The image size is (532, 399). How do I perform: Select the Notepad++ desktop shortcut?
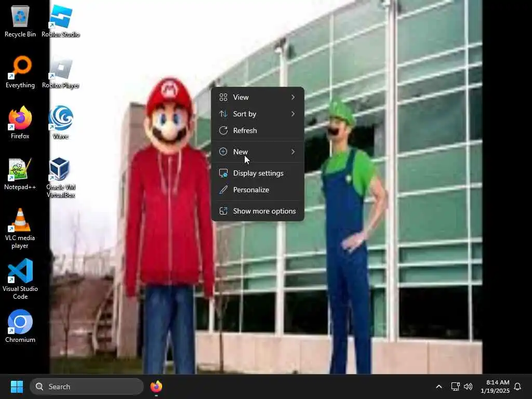coord(20,174)
